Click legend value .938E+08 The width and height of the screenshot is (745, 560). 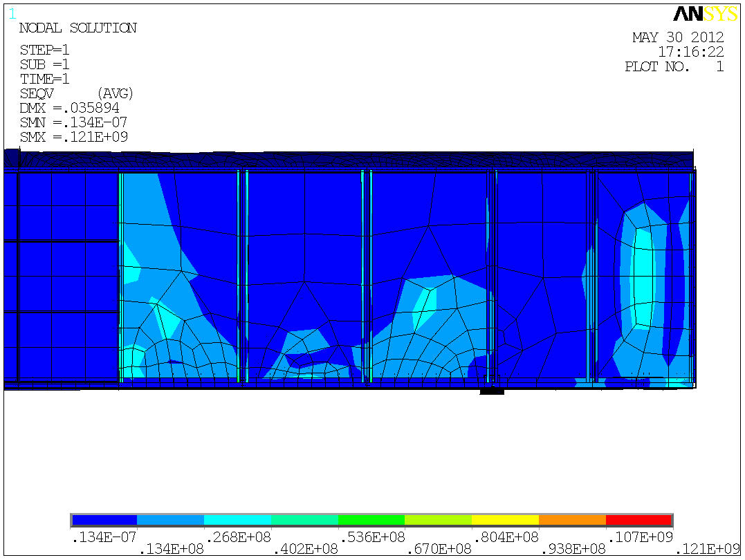[x=573, y=550]
